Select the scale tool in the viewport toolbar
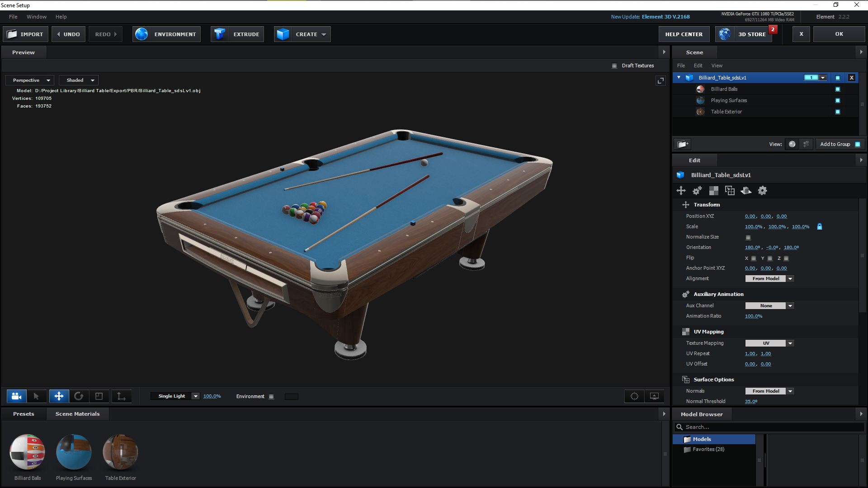This screenshot has height=488, width=868. click(x=99, y=396)
